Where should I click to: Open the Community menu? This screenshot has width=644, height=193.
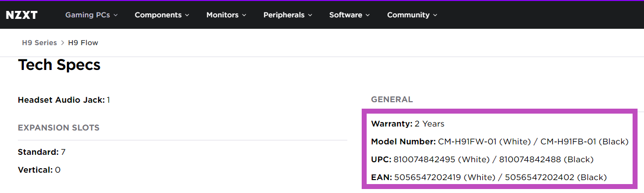click(412, 15)
